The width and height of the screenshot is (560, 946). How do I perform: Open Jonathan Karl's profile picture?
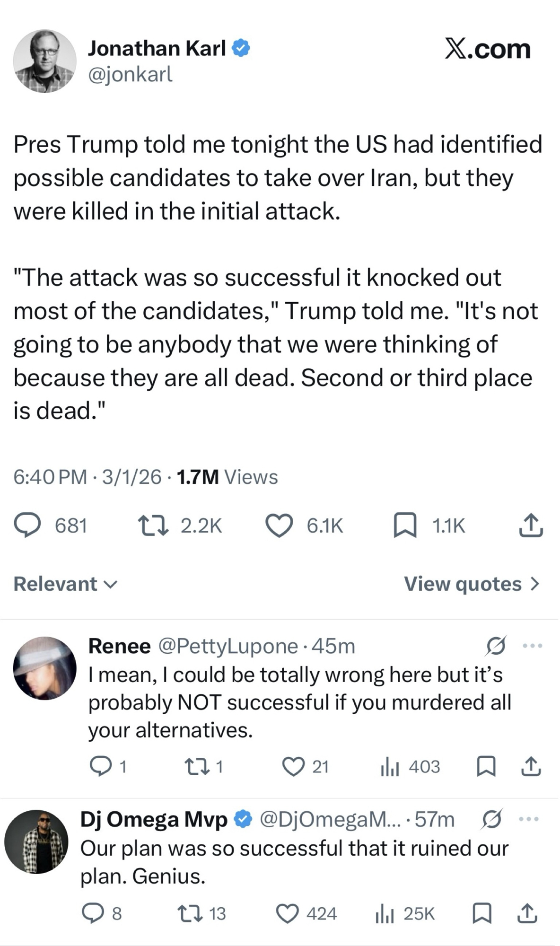[x=44, y=61]
